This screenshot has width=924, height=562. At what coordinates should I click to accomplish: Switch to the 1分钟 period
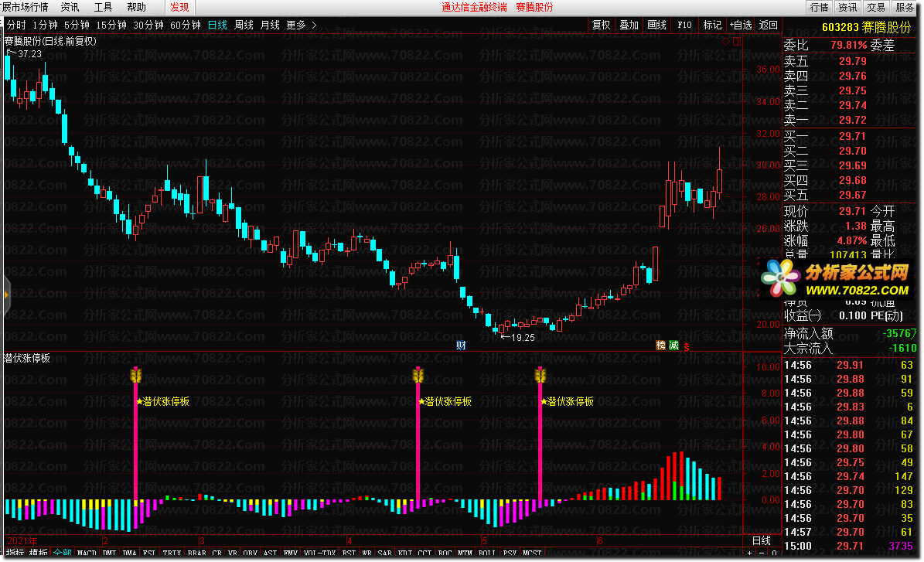coord(46,25)
